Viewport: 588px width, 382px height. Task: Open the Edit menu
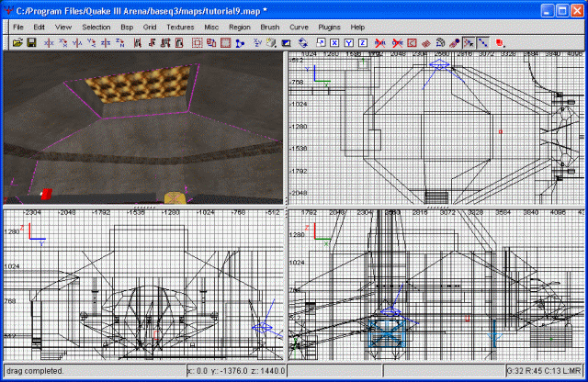pos(39,27)
